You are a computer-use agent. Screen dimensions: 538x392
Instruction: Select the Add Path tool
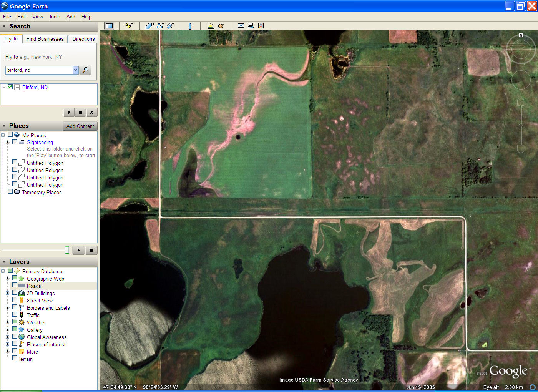(160, 26)
